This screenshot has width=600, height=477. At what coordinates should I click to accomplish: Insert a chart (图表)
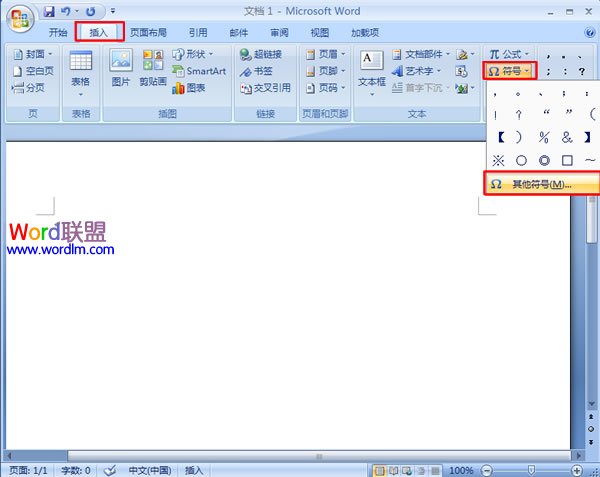189,88
